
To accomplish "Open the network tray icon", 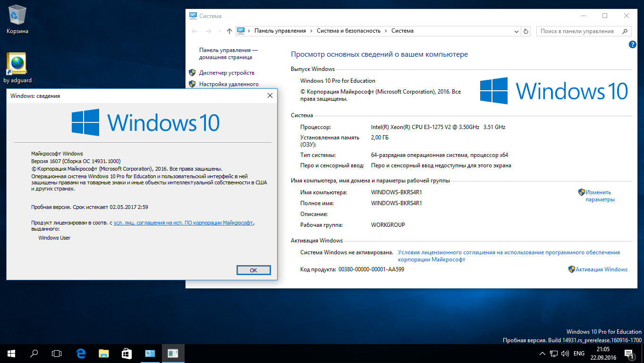I will [554, 354].
